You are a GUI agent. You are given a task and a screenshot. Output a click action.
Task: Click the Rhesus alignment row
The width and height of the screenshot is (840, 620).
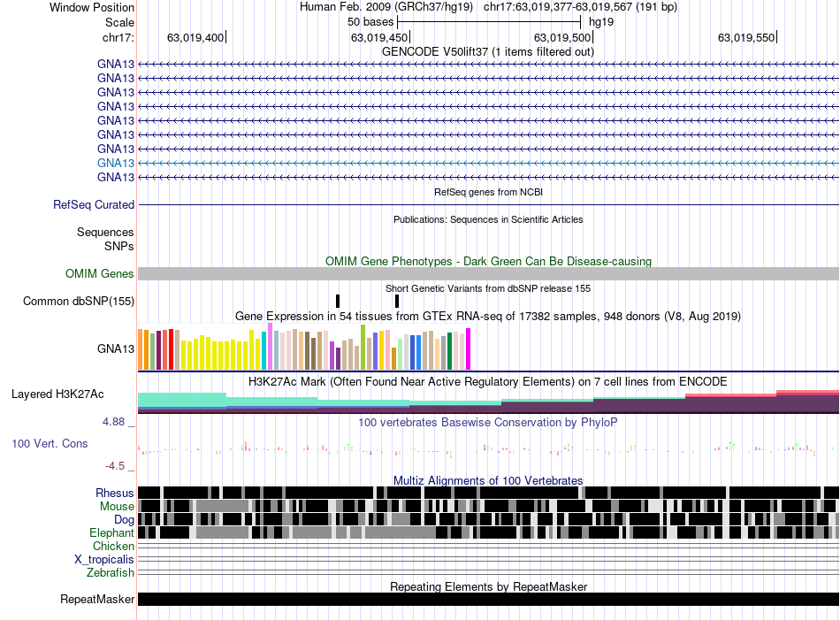pyautogui.click(x=488, y=493)
